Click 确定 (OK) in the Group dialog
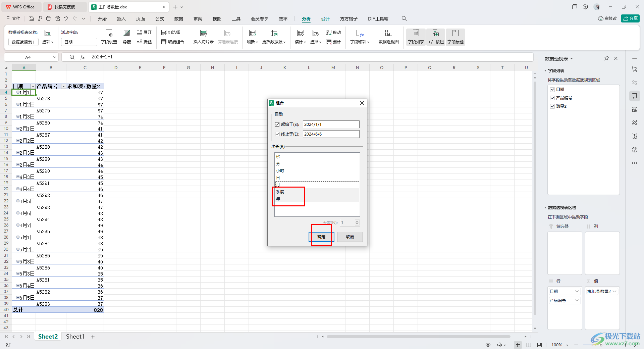The height and width of the screenshot is (349, 644). tap(321, 237)
